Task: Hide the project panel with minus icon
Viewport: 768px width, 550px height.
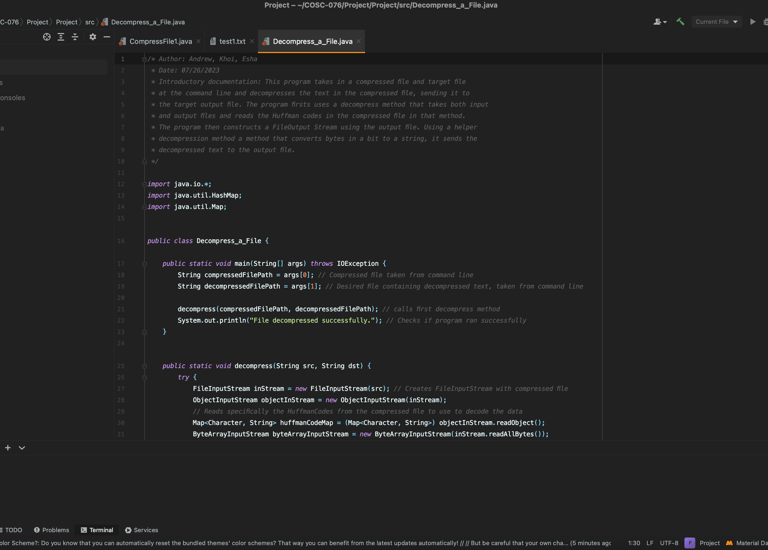Action: tap(107, 37)
